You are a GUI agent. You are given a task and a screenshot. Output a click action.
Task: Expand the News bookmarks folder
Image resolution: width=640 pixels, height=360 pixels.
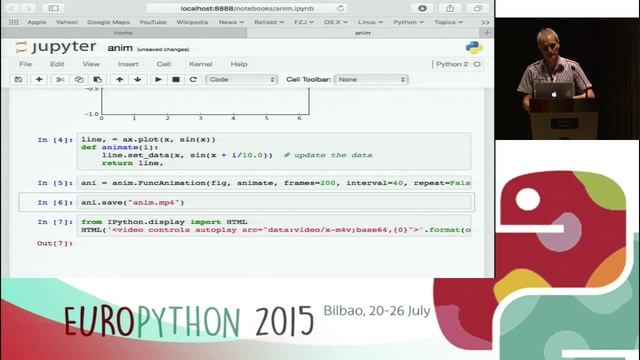(x=231, y=22)
